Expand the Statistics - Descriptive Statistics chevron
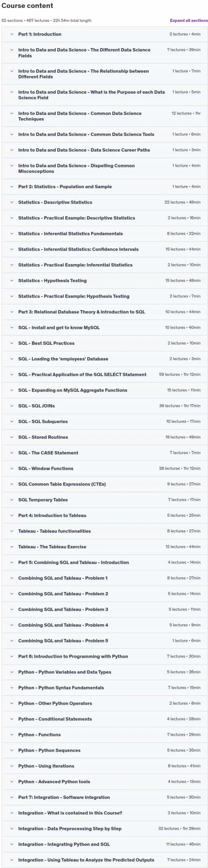The width and height of the screenshot is (208, 868). [x=12, y=202]
